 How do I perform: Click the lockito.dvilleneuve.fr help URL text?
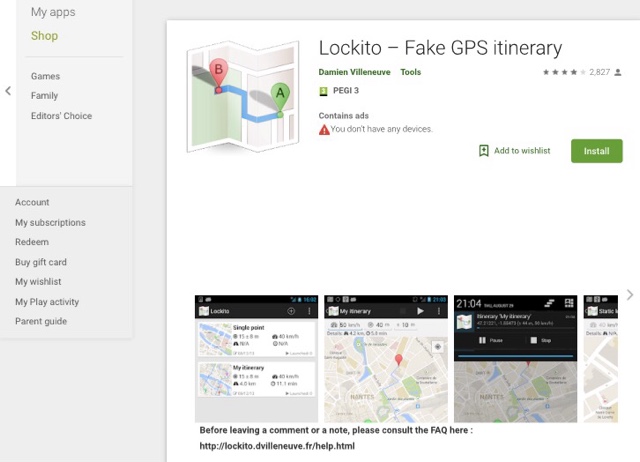[277, 446]
